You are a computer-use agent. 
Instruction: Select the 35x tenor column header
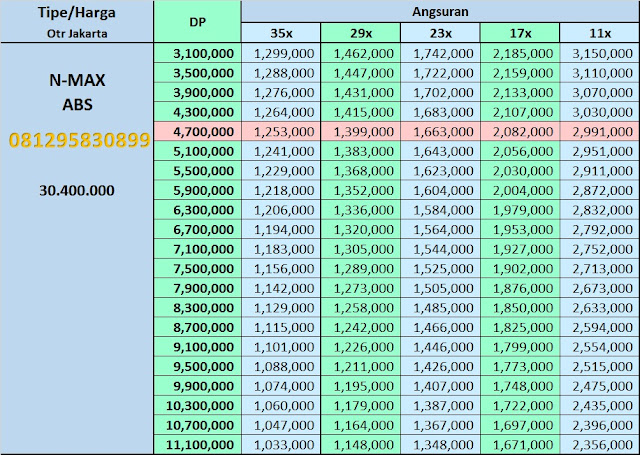pyautogui.click(x=280, y=32)
